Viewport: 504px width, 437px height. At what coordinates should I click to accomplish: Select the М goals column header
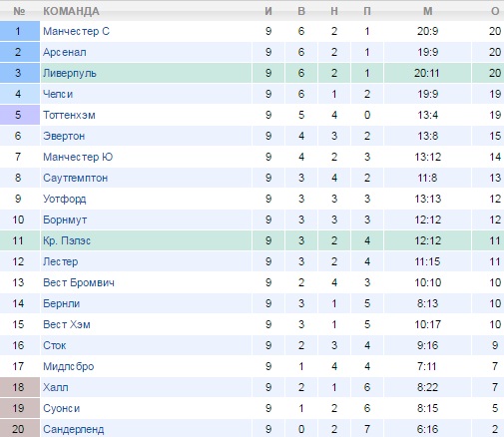[428, 11]
